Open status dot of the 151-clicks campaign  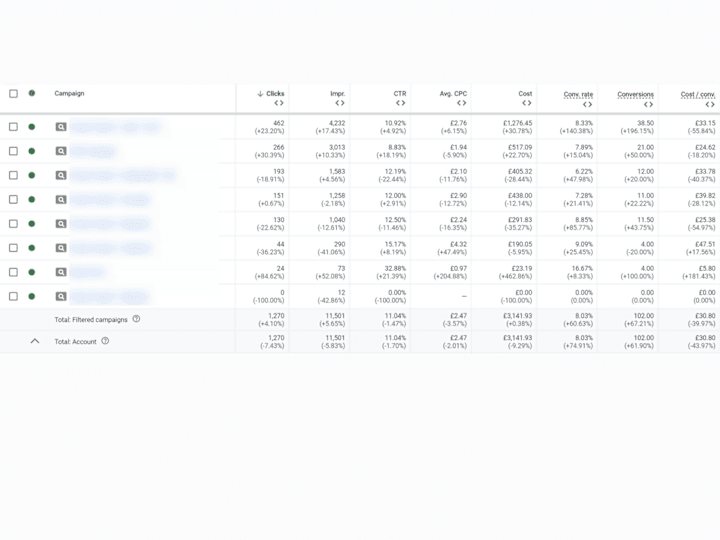tap(32, 200)
